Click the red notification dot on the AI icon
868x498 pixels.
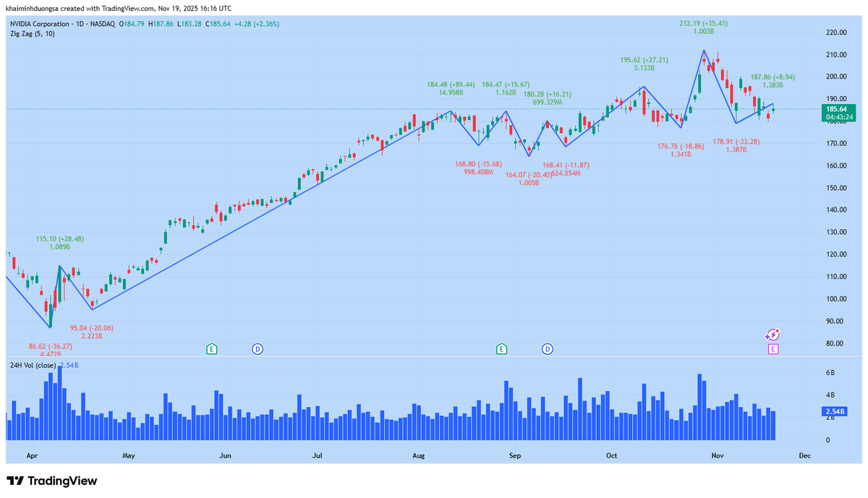[777, 329]
